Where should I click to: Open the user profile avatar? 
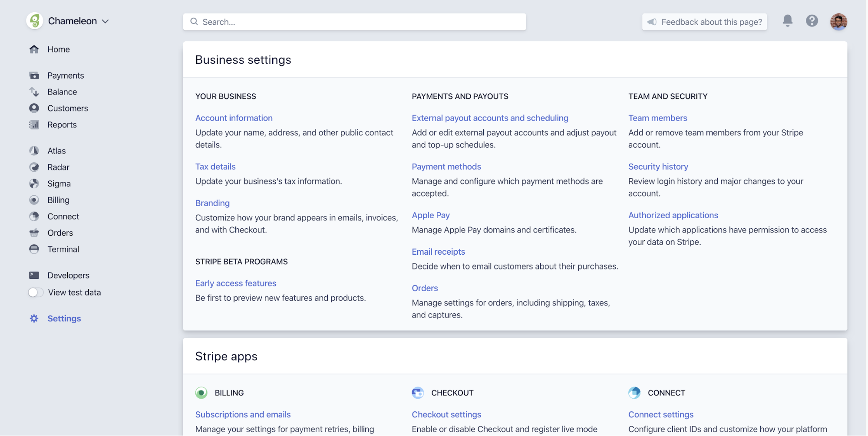point(839,21)
